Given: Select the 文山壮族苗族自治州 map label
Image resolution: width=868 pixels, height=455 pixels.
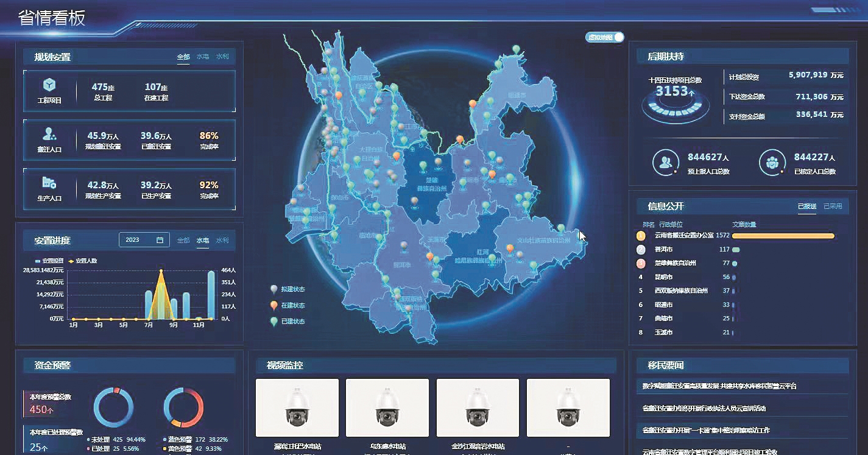Looking at the screenshot, I should click(543, 240).
